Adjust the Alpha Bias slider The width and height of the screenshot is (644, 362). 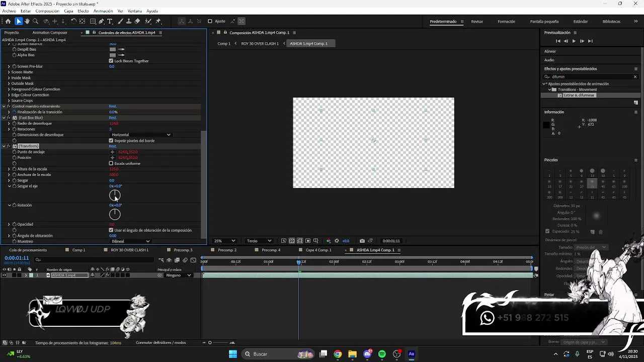coord(121,55)
